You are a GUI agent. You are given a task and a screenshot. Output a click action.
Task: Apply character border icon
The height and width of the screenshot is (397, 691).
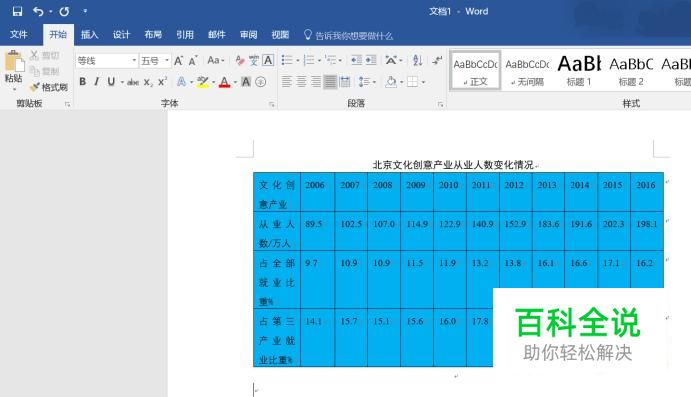[x=268, y=60]
